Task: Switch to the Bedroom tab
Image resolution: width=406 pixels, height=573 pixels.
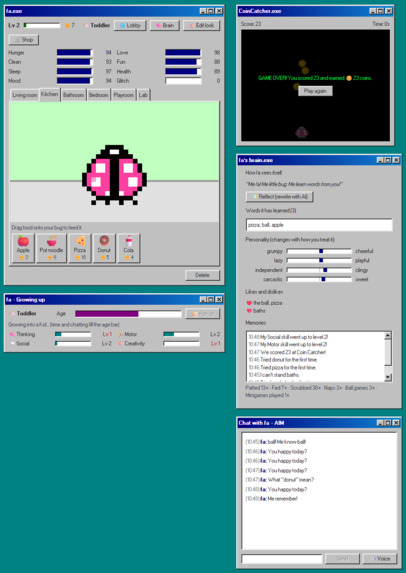Action: click(99, 95)
